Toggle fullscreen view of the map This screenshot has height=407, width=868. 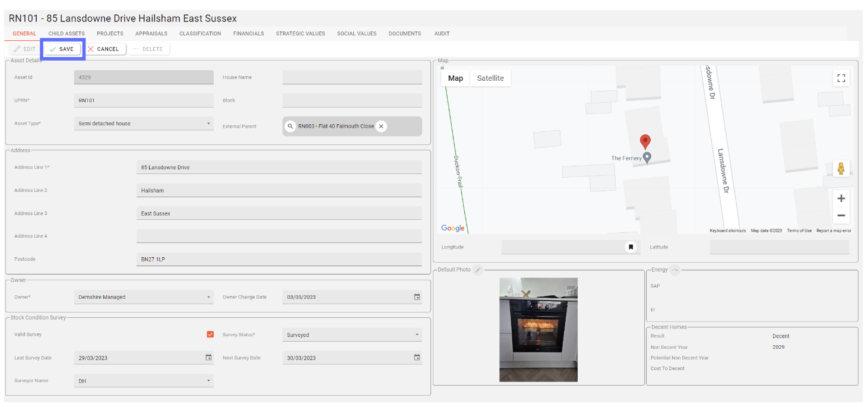tap(841, 78)
